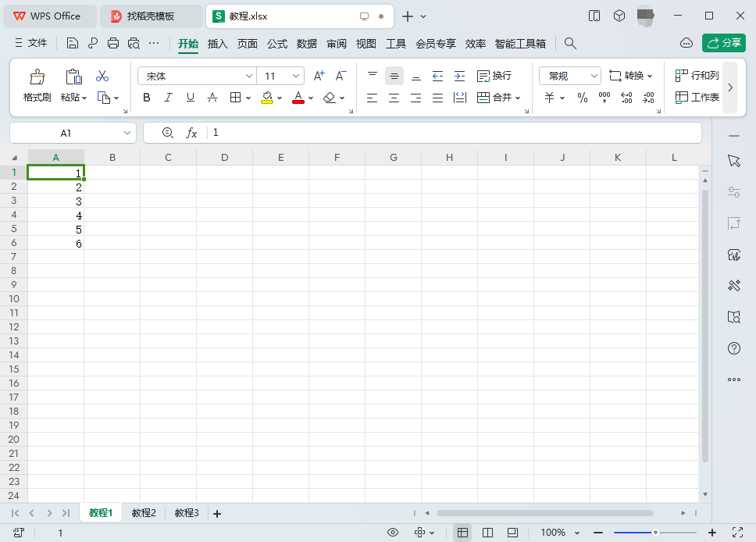Click the Save icon in quick toolbar
Viewport: 756px width, 542px height.
tap(73, 44)
